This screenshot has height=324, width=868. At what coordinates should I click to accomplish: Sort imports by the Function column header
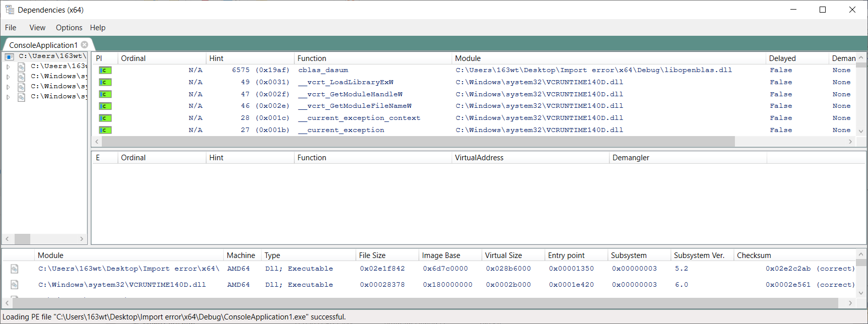(373, 58)
